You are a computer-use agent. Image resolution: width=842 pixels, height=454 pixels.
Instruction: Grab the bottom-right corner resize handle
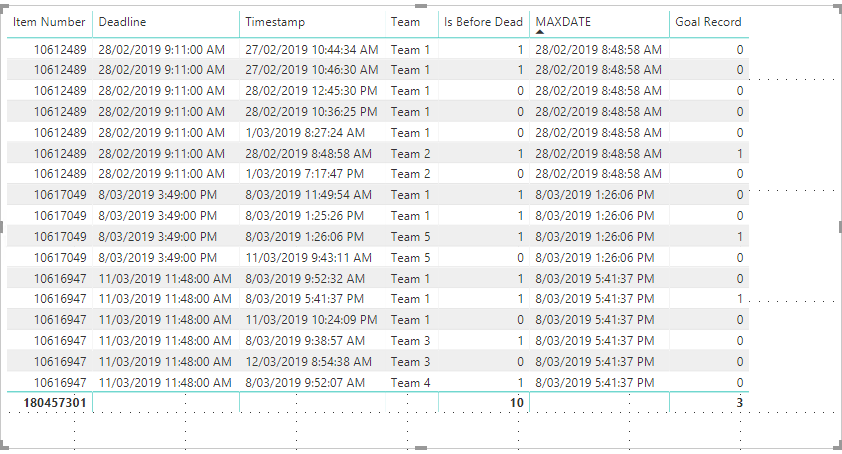[838, 445]
